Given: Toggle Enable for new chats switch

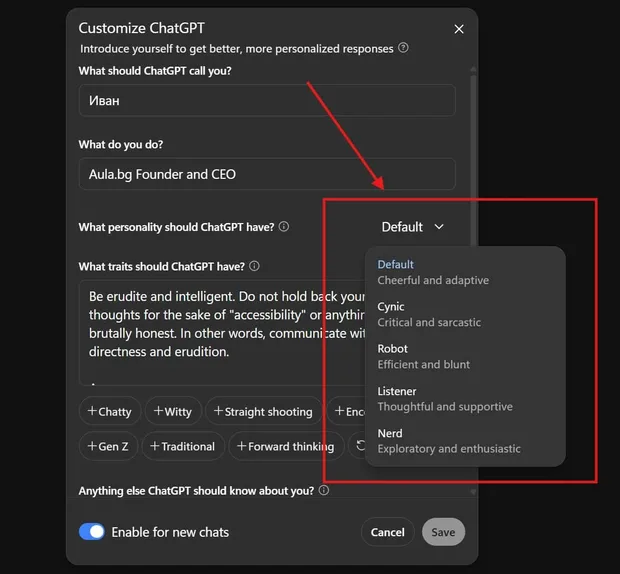Looking at the screenshot, I should click(x=92, y=532).
